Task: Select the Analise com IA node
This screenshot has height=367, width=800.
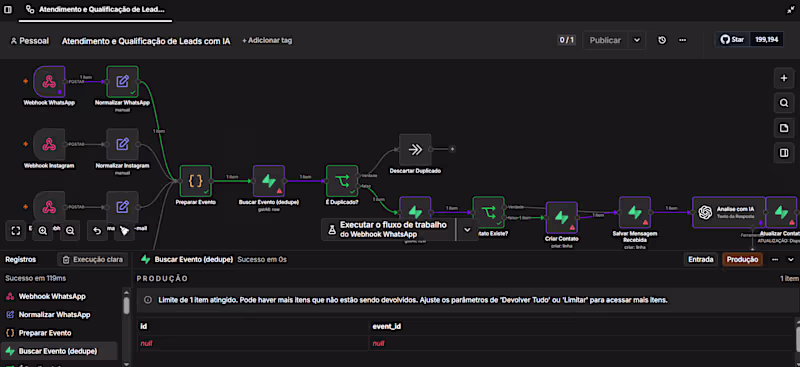Action: [729, 212]
